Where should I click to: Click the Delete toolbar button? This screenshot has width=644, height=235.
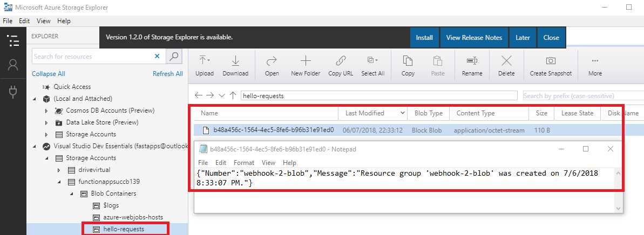coord(506,66)
